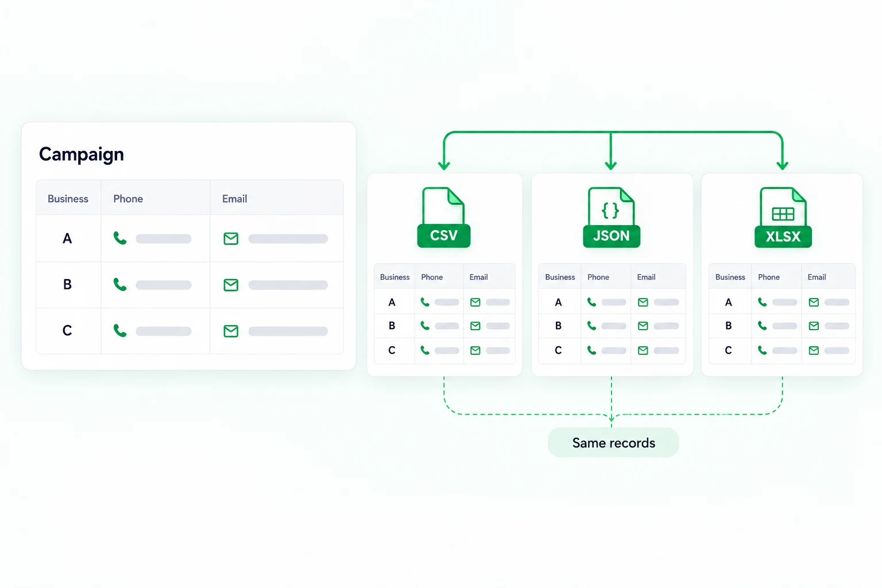The width and height of the screenshot is (882, 588).
Task: Click the phone icon in Campaign row A
Action: 120,238
